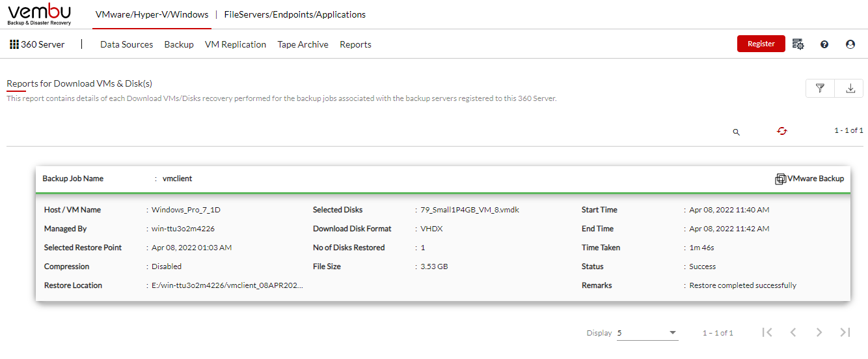
Task: Open the 360 Server apps grid icon
Action: coord(14,44)
